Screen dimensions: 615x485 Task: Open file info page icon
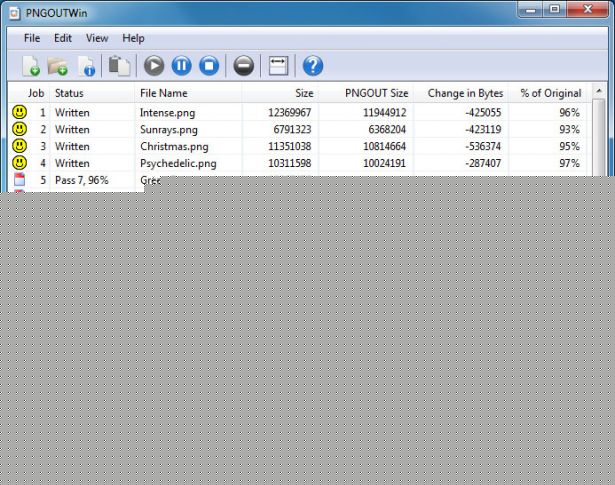pos(87,66)
